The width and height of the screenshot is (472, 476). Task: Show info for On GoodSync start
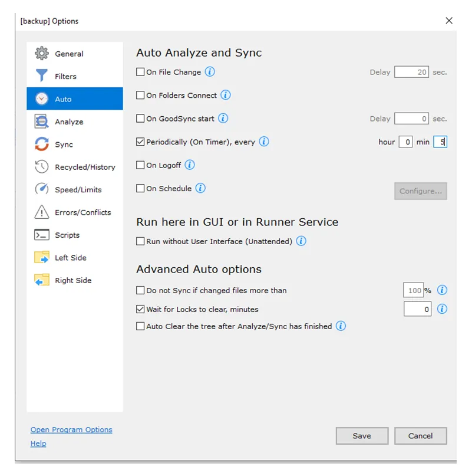(223, 118)
